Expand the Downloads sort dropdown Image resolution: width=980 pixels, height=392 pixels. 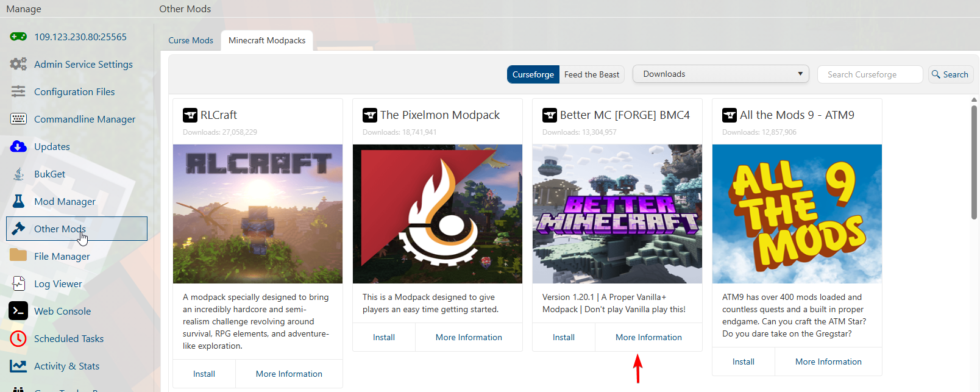[720, 74]
